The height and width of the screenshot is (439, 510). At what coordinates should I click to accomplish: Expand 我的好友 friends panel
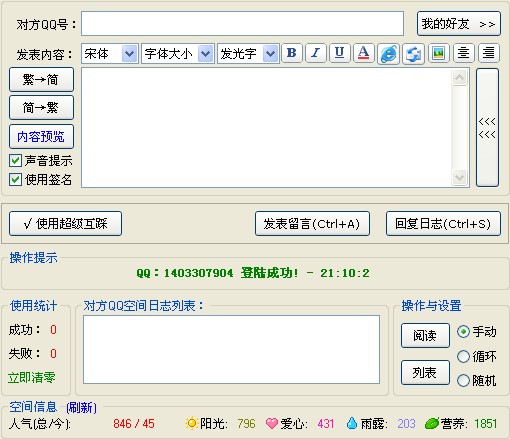point(459,24)
